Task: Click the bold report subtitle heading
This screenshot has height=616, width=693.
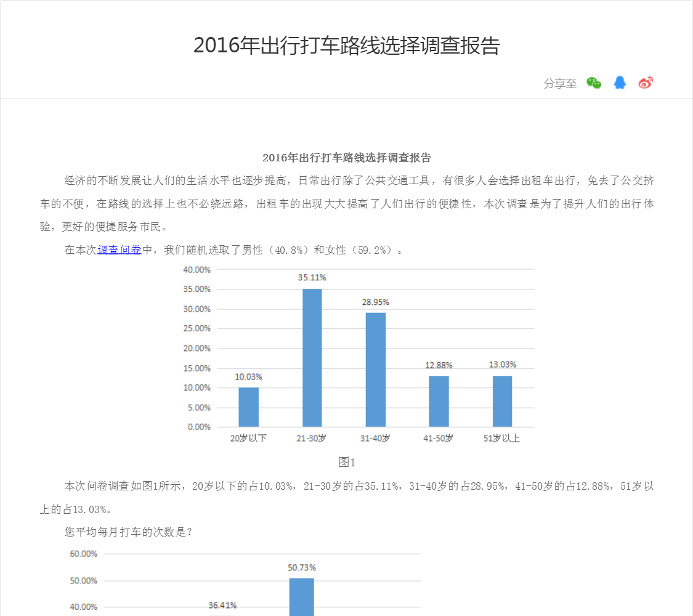Action: [x=346, y=158]
